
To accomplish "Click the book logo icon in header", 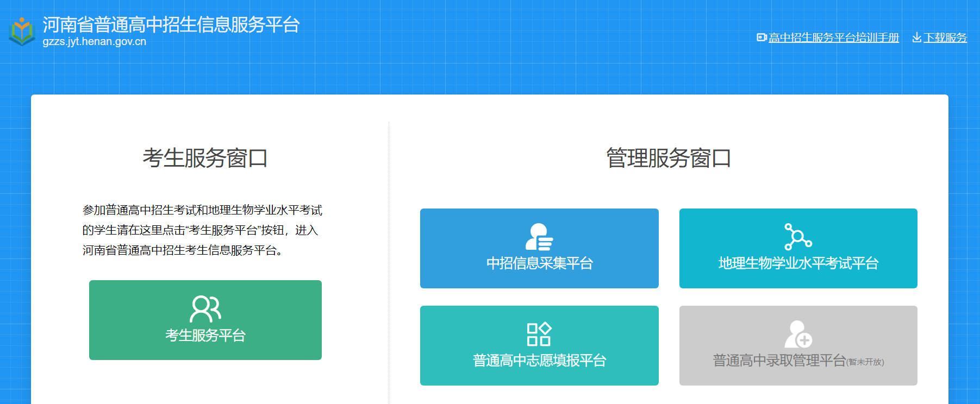I will tap(22, 31).
